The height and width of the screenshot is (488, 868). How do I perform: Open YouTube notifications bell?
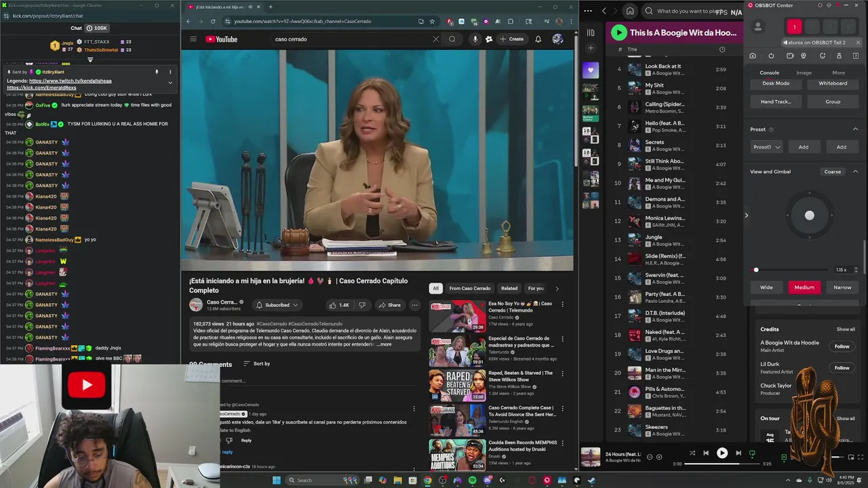point(538,39)
